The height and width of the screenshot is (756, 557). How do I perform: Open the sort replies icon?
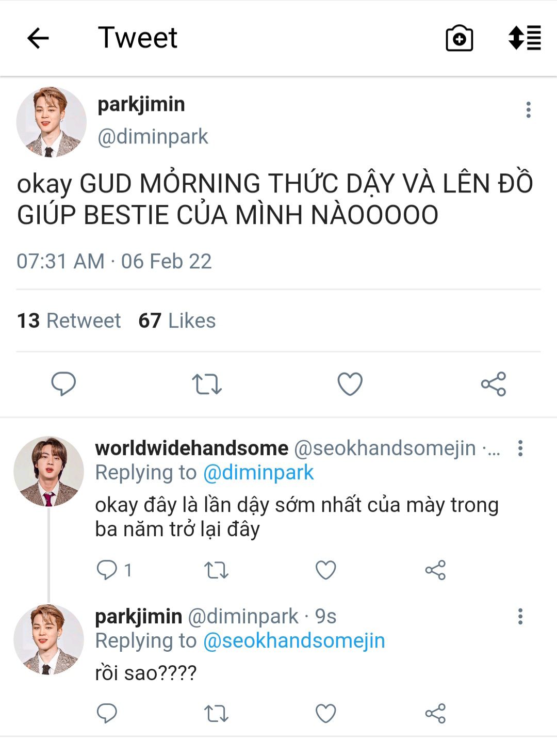tap(525, 38)
